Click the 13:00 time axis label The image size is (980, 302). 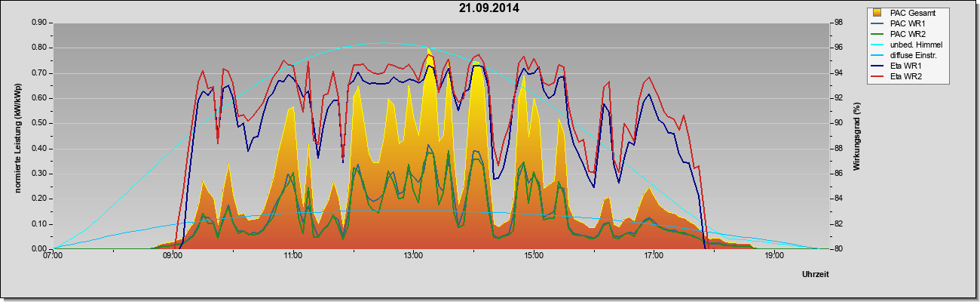tap(413, 256)
